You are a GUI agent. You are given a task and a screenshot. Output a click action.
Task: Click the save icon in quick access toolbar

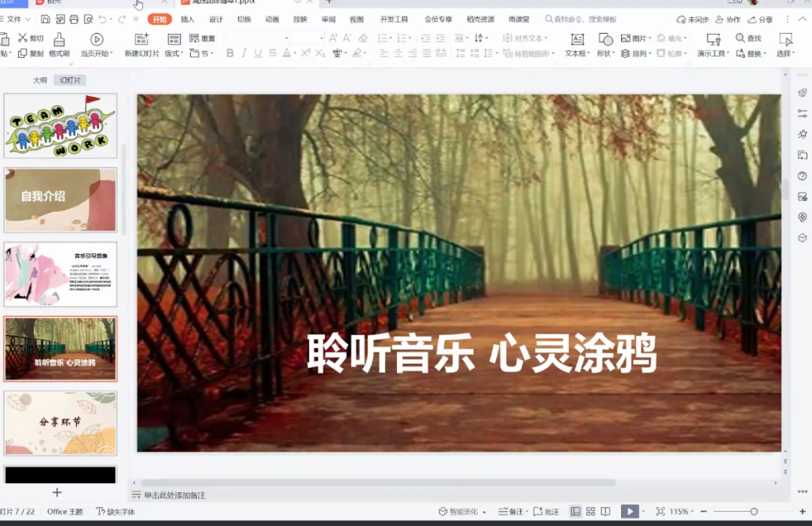[x=46, y=20]
